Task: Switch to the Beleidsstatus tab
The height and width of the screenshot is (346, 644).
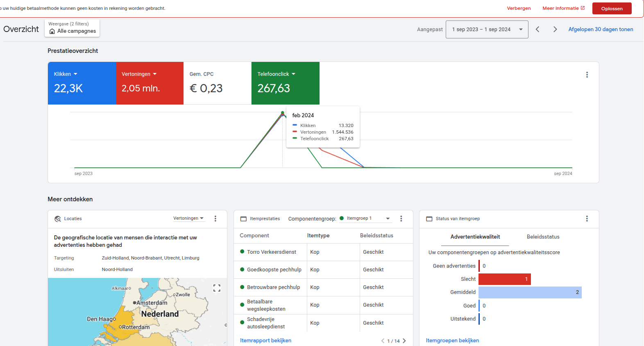Action: pyautogui.click(x=543, y=237)
